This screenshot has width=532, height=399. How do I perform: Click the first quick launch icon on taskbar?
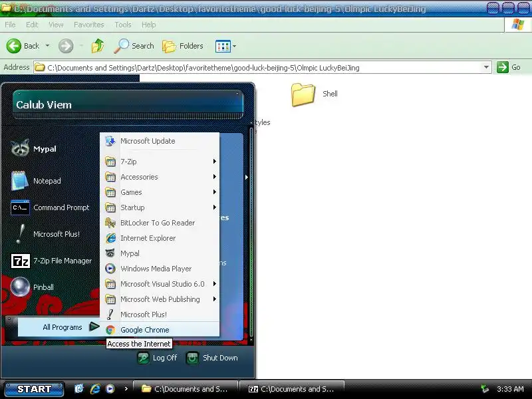79,389
